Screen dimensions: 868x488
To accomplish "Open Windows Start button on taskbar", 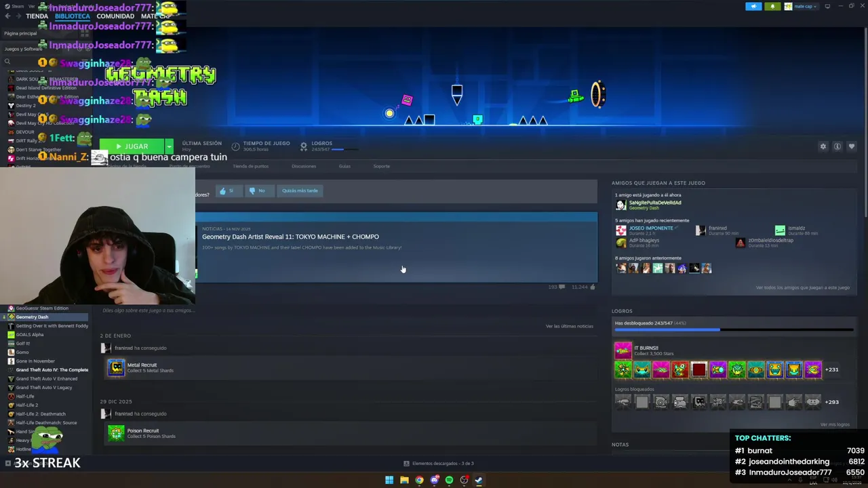I will pos(389,480).
